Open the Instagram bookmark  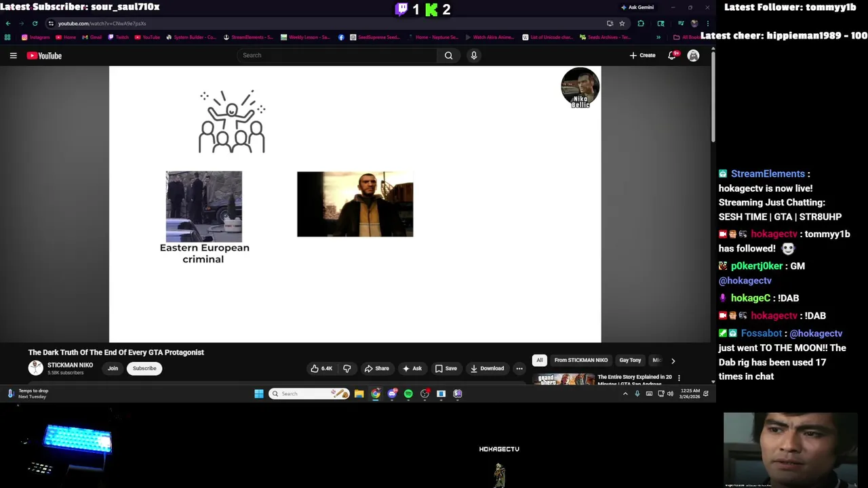[x=37, y=37]
